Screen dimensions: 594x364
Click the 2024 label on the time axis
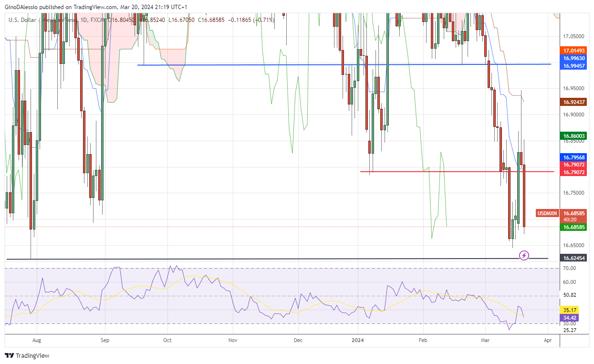pyautogui.click(x=357, y=340)
